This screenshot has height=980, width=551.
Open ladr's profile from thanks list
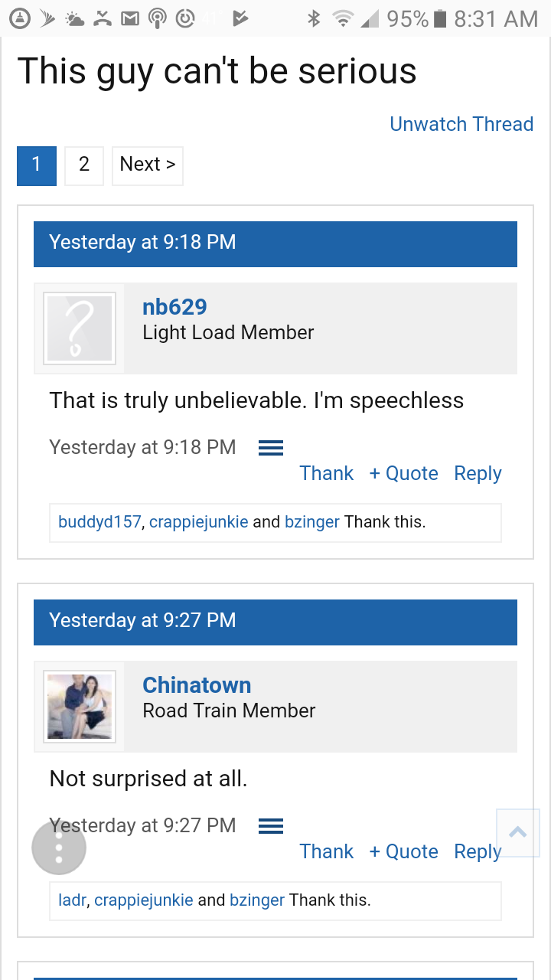pos(72,900)
